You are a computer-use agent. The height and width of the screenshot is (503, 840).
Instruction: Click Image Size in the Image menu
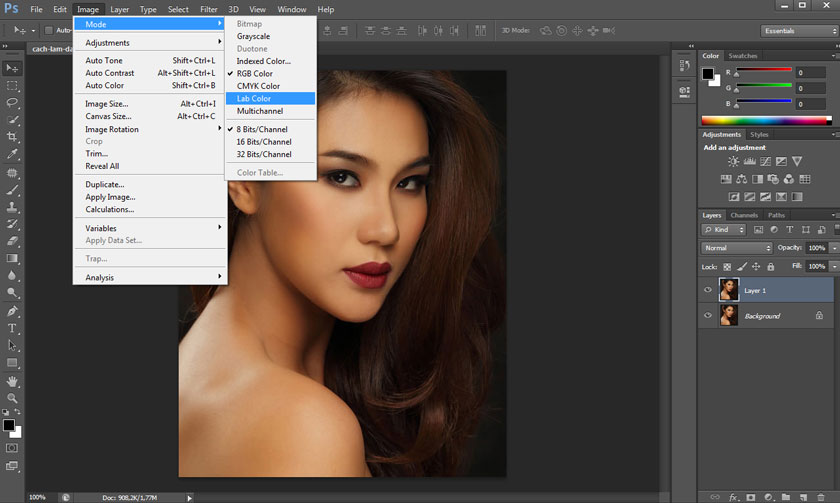click(106, 104)
